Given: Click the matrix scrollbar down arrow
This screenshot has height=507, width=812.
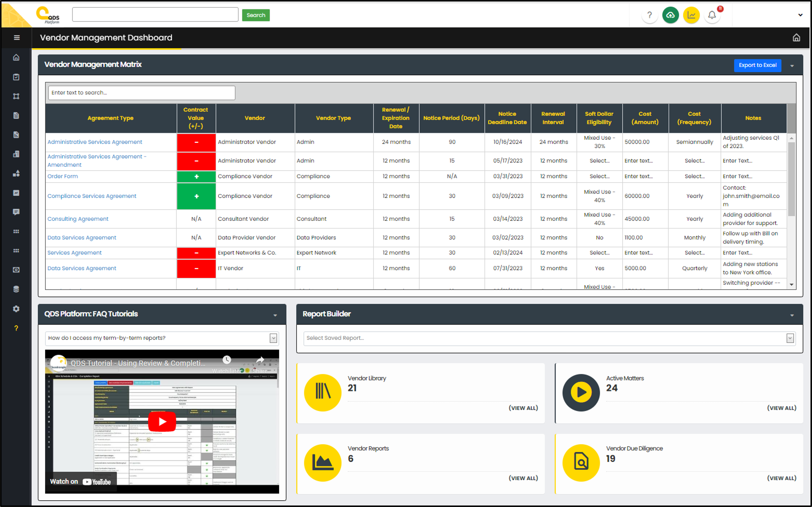Looking at the screenshot, I should (x=792, y=284).
